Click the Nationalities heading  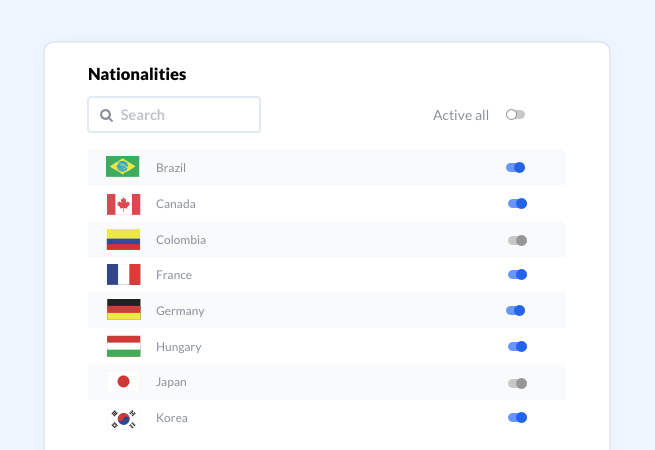[137, 74]
